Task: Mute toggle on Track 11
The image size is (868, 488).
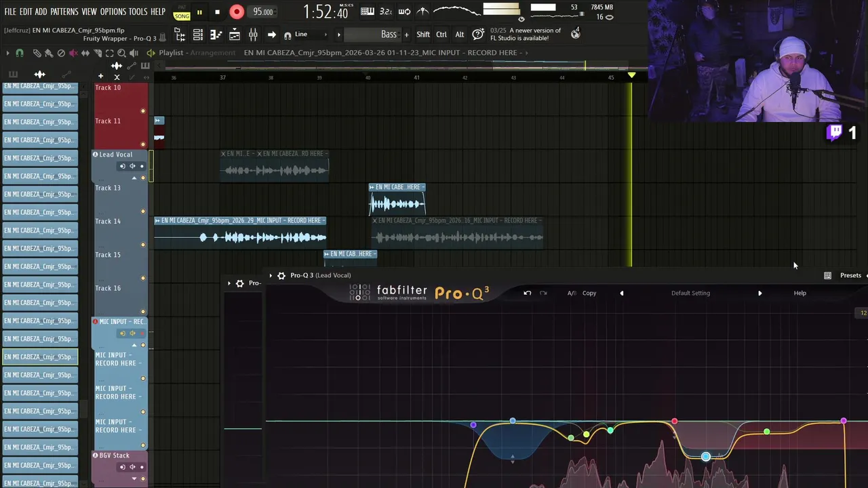Action: (142, 144)
